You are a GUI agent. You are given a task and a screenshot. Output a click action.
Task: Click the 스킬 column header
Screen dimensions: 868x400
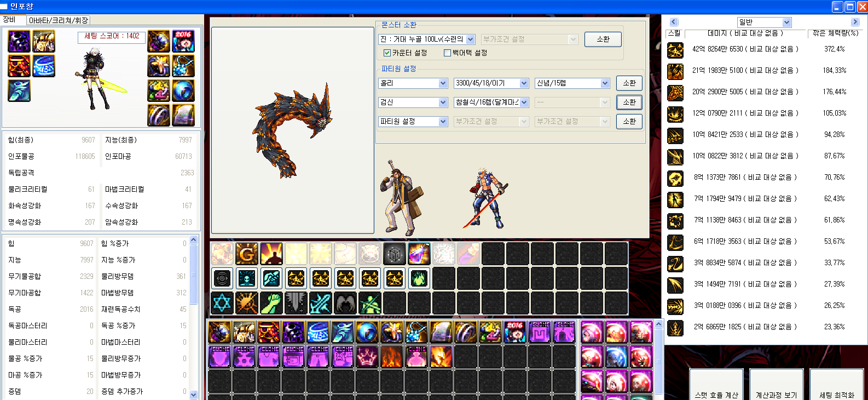click(674, 33)
